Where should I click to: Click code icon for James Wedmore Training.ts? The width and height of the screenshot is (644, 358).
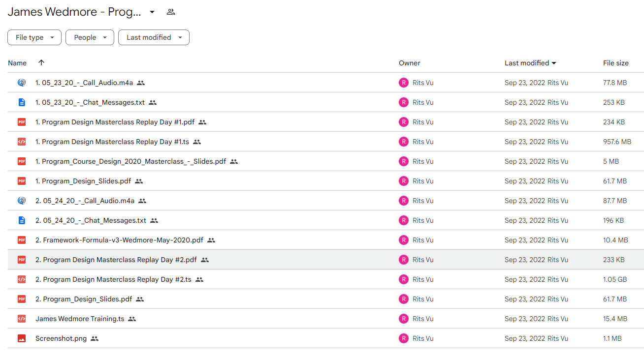[22, 319]
